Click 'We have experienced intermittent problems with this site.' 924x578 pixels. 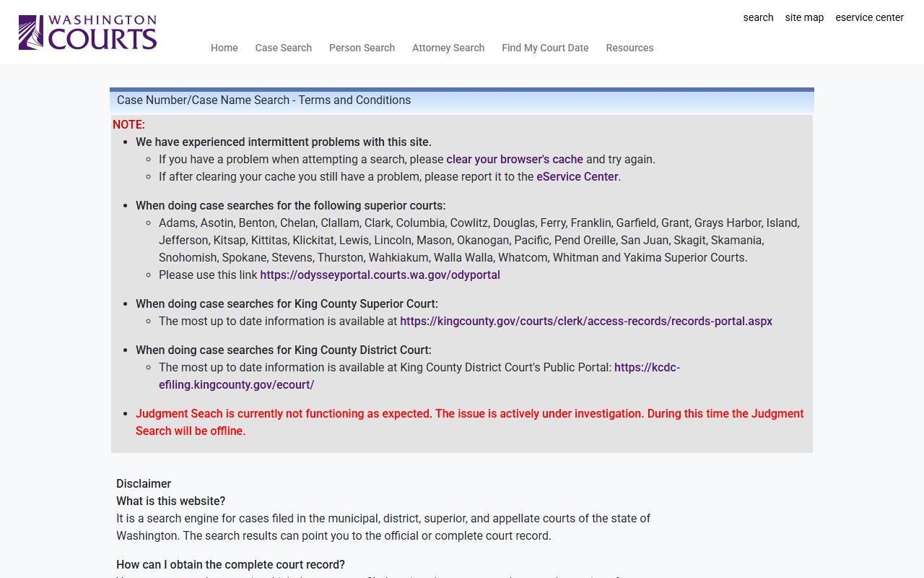click(x=284, y=142)
